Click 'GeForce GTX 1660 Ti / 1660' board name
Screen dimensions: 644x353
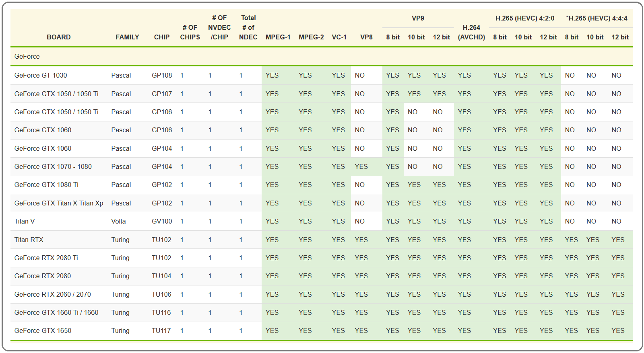[x=56, y=312]
